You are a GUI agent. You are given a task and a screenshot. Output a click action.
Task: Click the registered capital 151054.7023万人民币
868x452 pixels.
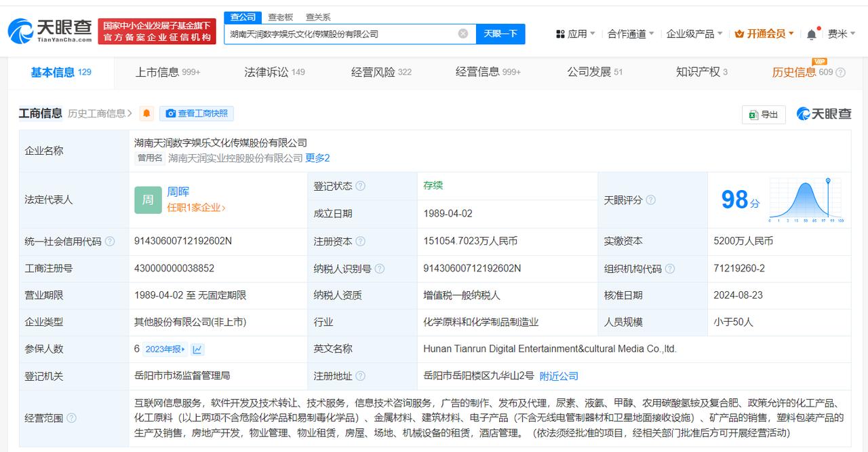click(471, 241)
